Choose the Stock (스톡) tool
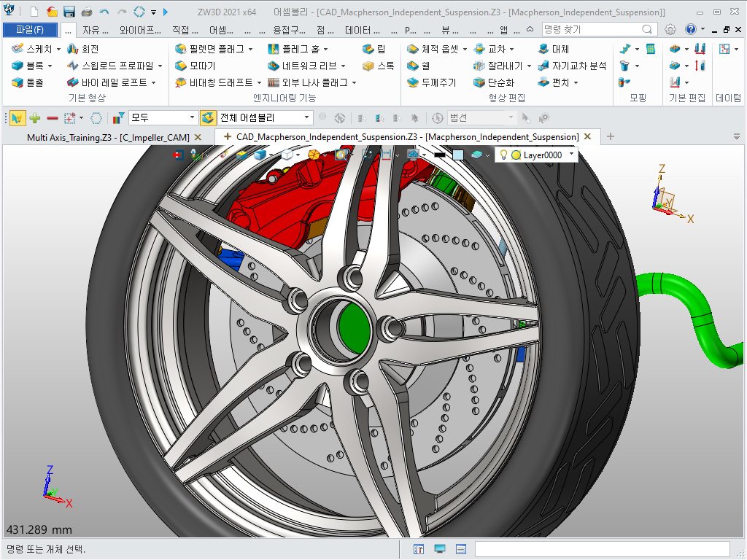The image size is (747, 560). 379,66
